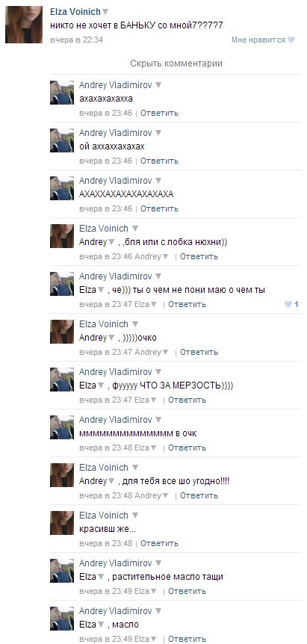Reply to the 'для тебя все шо угодно' comment
The width and height of the screenshot is (307, 644).
tap(199, 495)
